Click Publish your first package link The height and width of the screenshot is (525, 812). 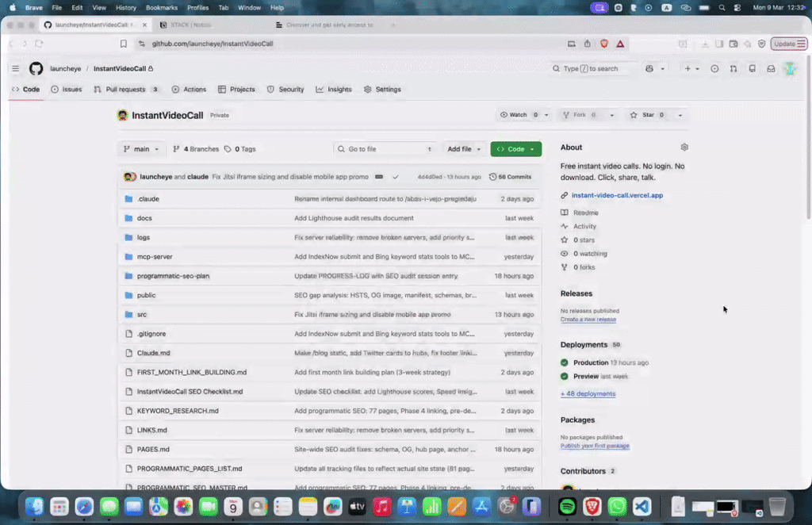point(595,446)
